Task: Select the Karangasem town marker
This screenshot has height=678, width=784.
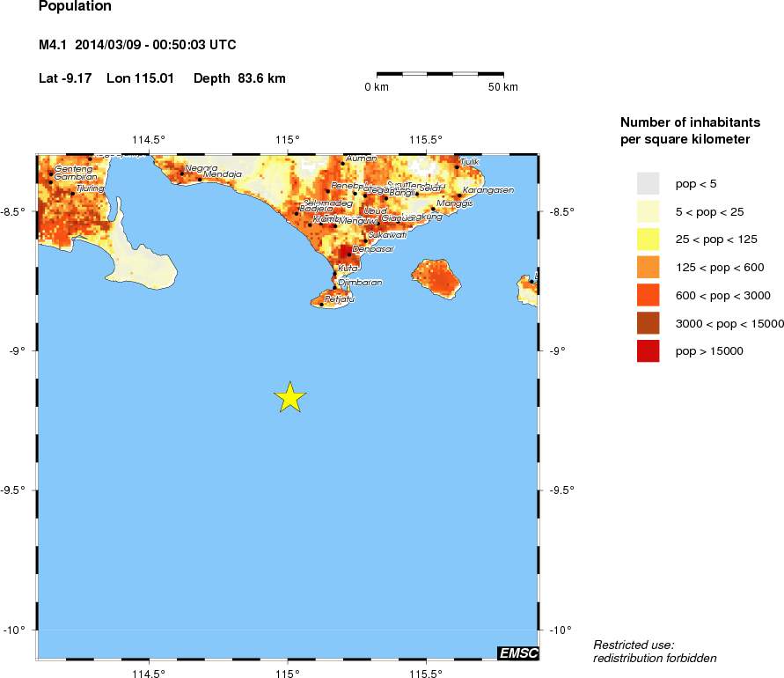Action: pyautogui.click(x=460, y=195)
